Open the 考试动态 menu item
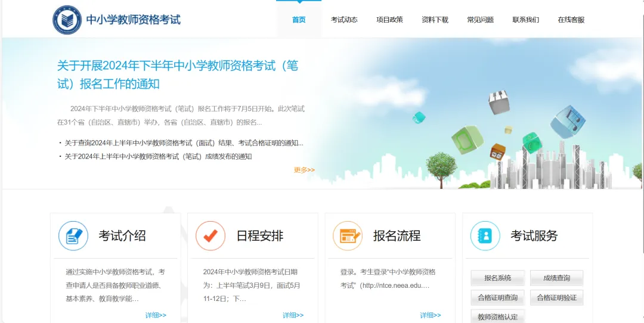The width and height of the screenshot is (644, 323). pyautogui.click(x=344, y=20)
